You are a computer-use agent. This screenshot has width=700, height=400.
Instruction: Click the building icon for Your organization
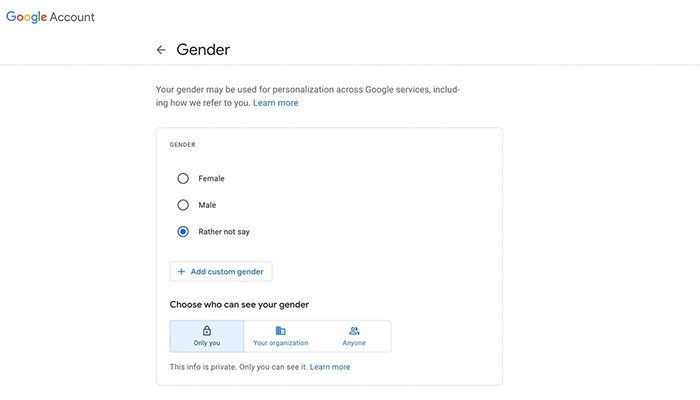[x=280, y=330]
